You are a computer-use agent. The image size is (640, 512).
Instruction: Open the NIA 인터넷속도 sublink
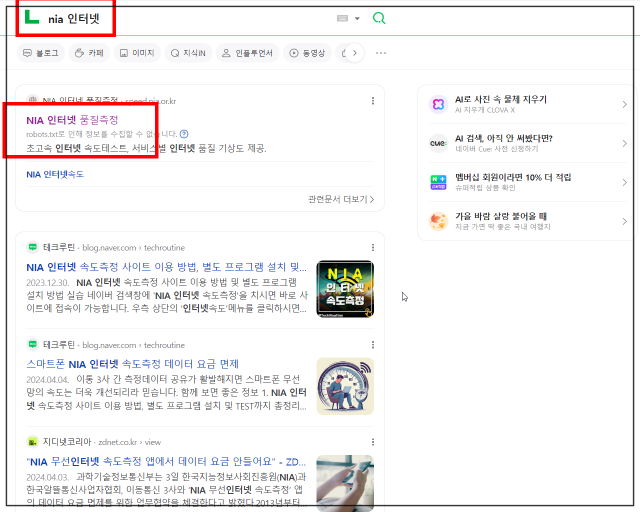55,174
